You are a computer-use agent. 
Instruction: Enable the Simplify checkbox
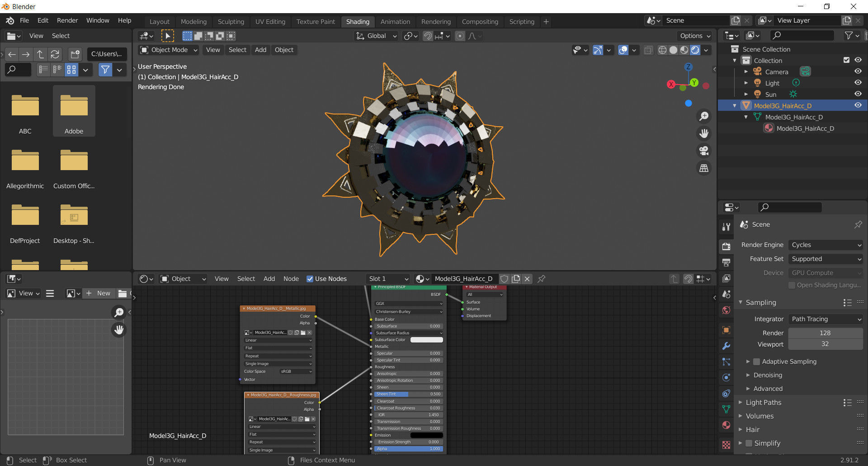click(749, 443)
